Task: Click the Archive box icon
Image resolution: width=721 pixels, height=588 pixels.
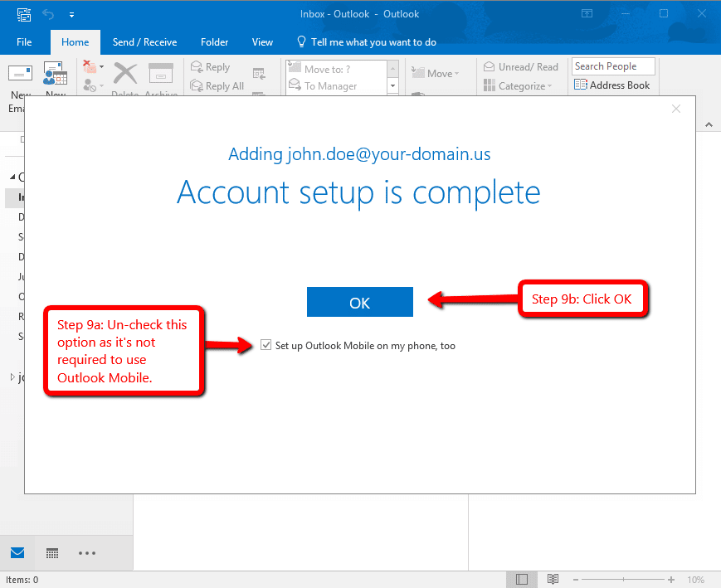Action: (160, 74)
